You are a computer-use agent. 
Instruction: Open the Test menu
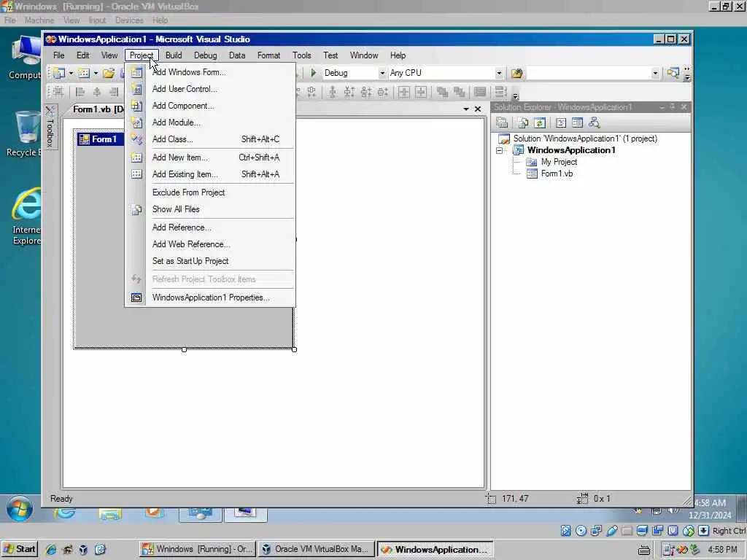coord(330,55)
